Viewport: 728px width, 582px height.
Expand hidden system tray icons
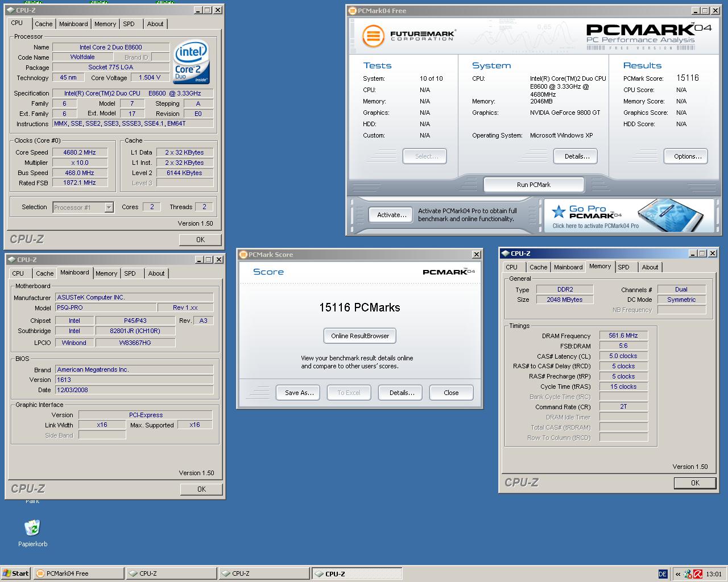click(x=678, y=574)
